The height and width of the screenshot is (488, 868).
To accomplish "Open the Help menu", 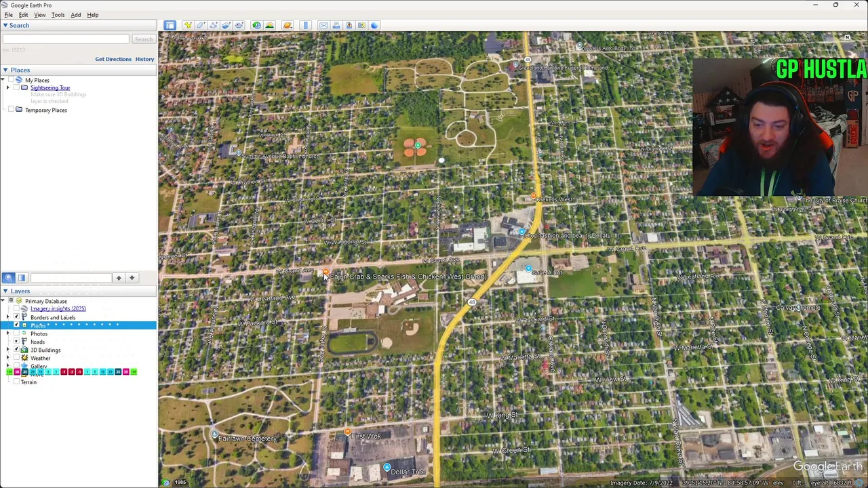I will tap(93, 15).
